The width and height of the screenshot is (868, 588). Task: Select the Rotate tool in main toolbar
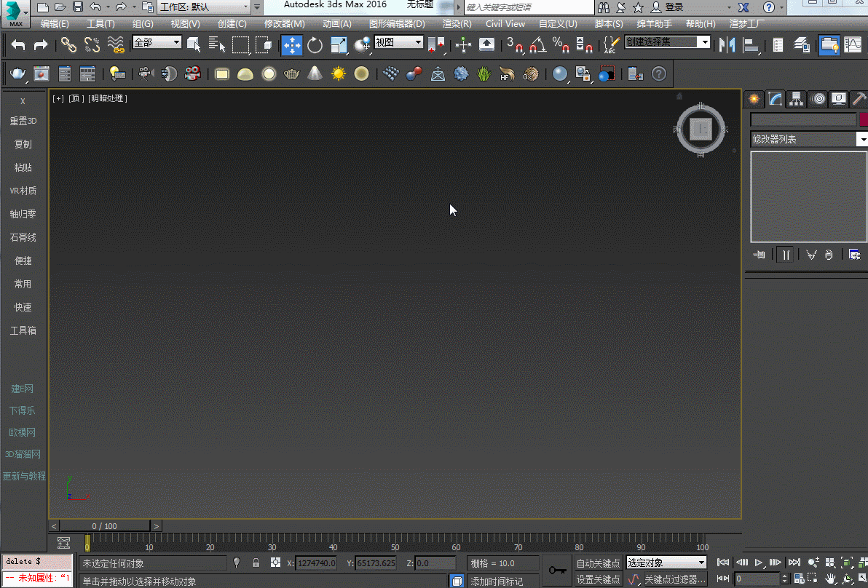(315, 45)
